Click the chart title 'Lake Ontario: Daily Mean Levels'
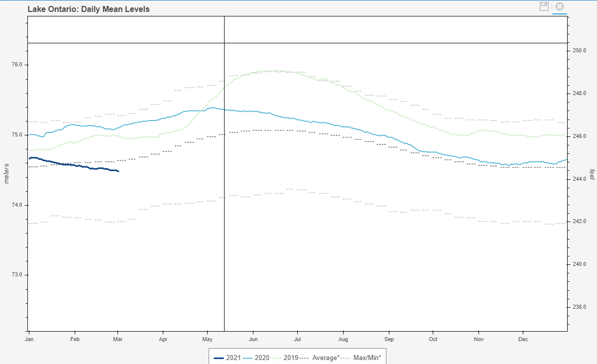 (88, 9)
